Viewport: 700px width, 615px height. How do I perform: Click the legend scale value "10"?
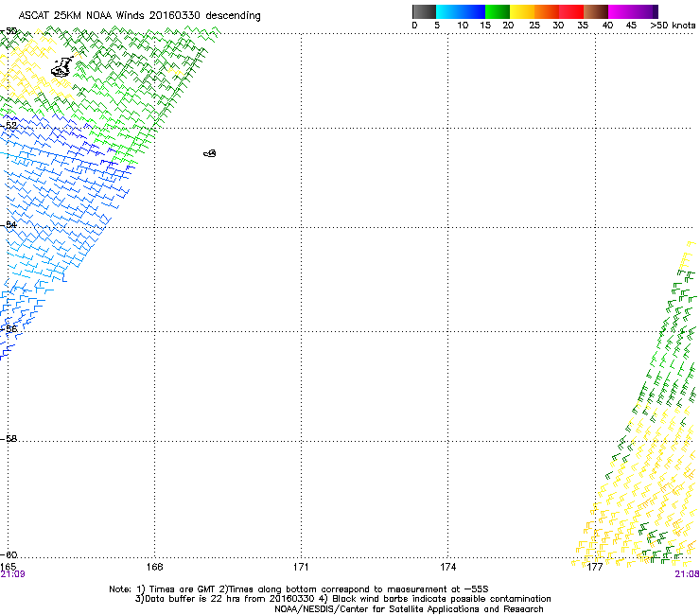coord(463,26)
